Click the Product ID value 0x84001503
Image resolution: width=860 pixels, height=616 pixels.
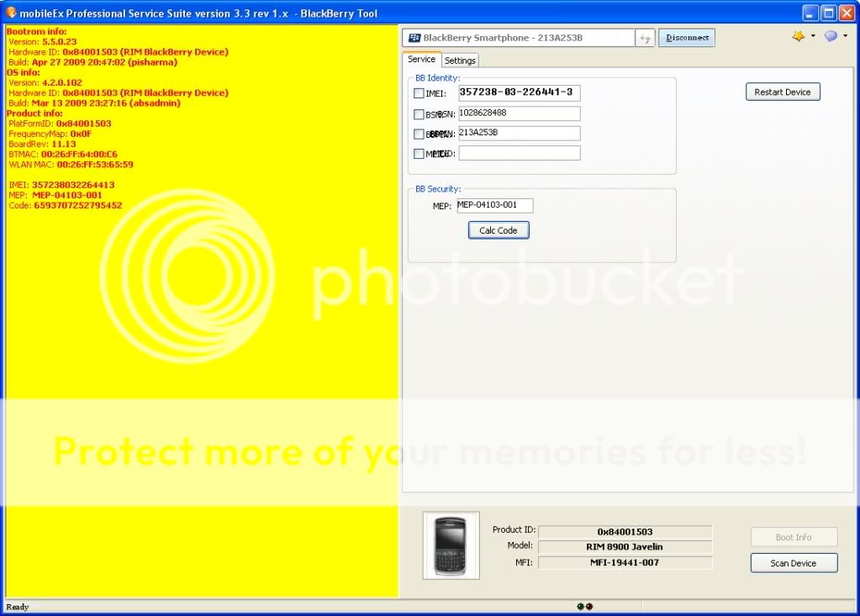[x=625, y=532]
